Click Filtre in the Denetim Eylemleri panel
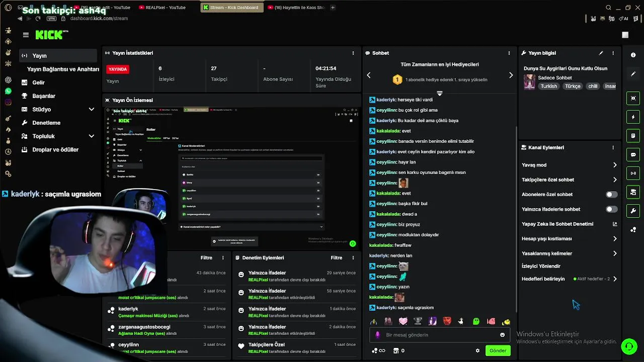Viewport: 644px width, 362px height. [337, 258]
